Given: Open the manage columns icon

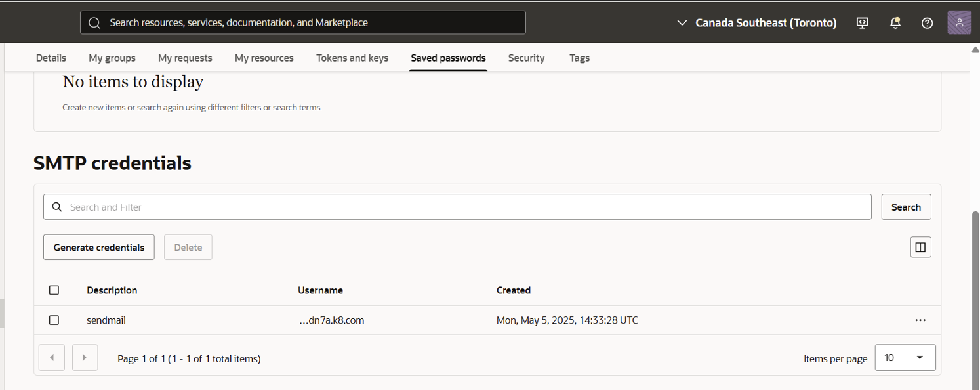Looking at the screenshot, I should click(920, 247).
